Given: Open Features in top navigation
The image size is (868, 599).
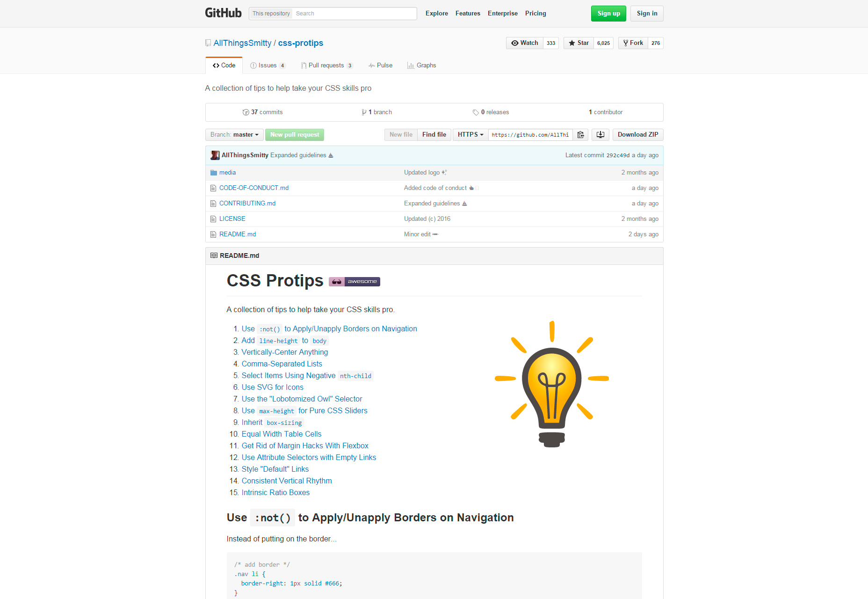Looking at the screenshot, I should coord(468,14).
